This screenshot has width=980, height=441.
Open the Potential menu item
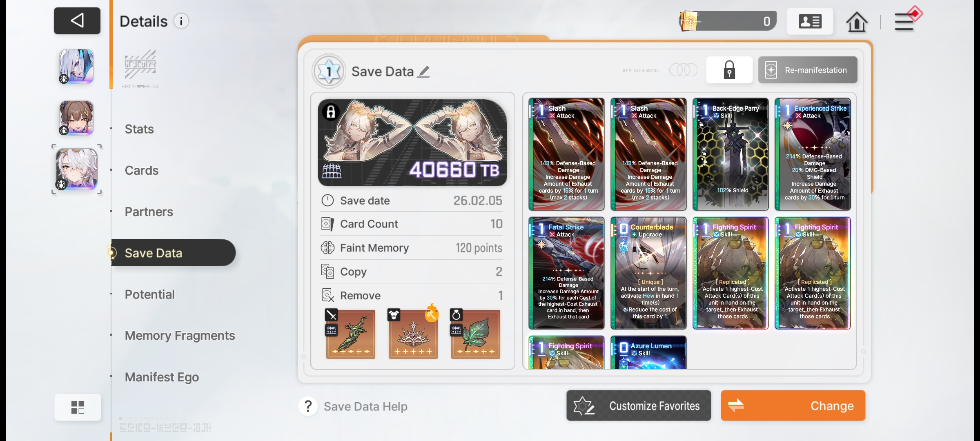coord(150,294)
